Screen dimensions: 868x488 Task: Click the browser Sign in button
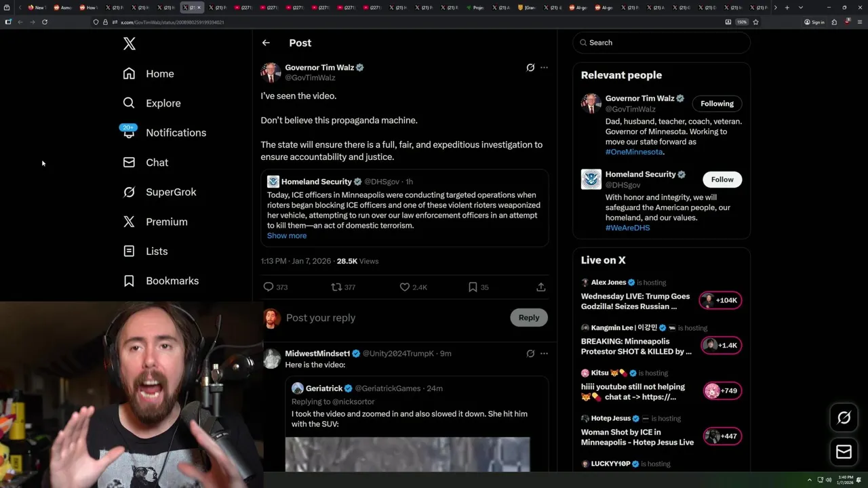(x=814, y=22)
